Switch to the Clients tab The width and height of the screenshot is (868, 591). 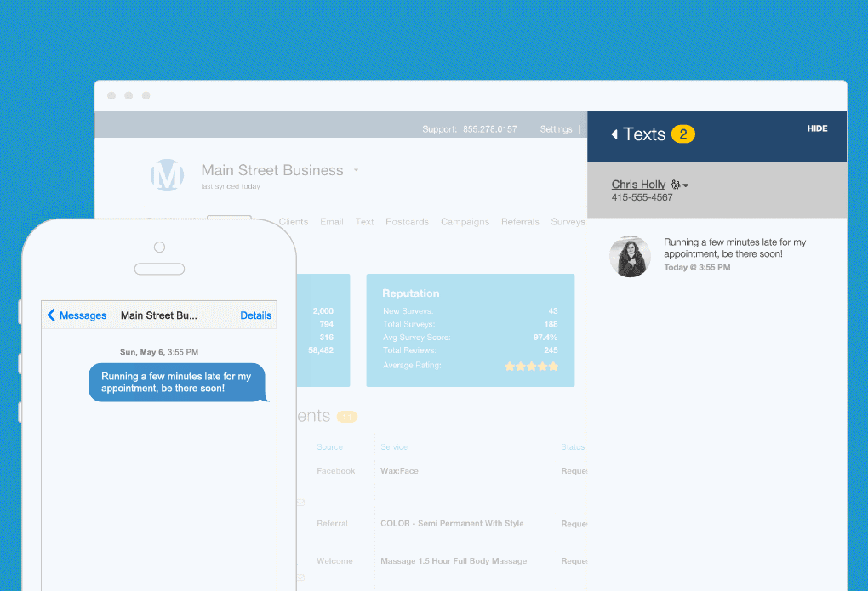[x=294, y=221]
